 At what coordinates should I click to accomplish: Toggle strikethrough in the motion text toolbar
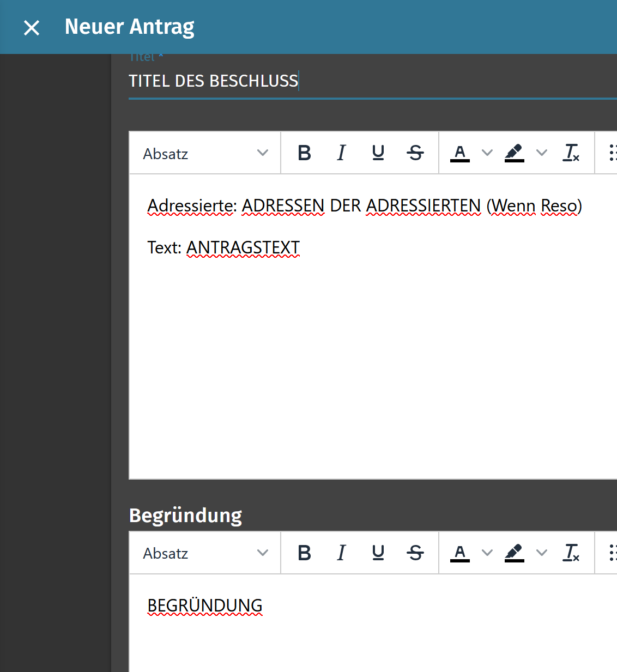(x=415, y=153)
